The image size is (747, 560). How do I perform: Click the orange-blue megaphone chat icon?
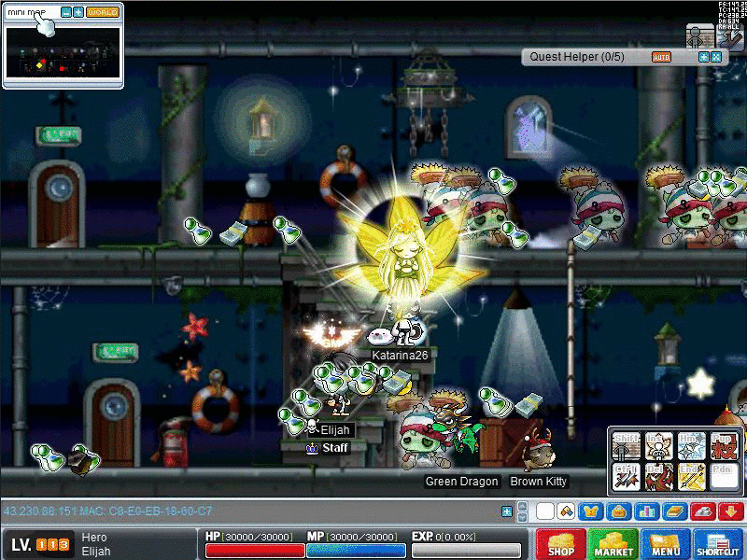(x=566, y=511)
